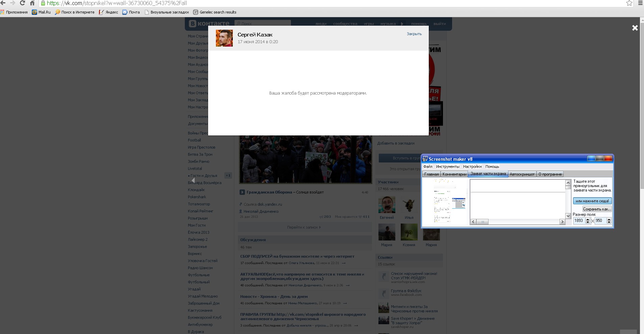Open the Почта bookmark

(x=131, y=12)
